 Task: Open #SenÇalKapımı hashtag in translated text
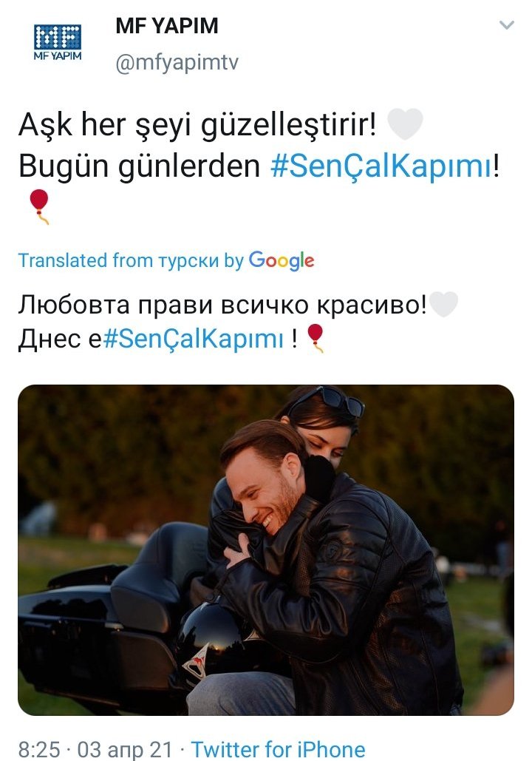[193, 338]
